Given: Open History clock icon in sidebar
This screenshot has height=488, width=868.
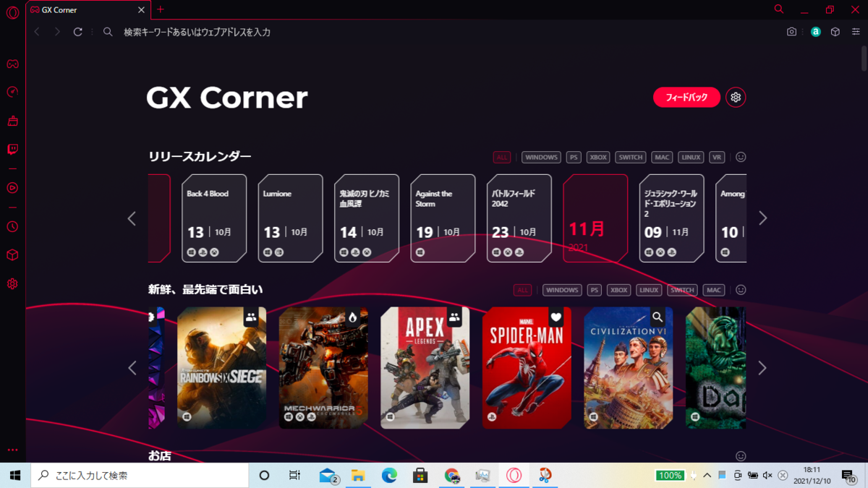Looking at the screenshot, I should 12,226.
